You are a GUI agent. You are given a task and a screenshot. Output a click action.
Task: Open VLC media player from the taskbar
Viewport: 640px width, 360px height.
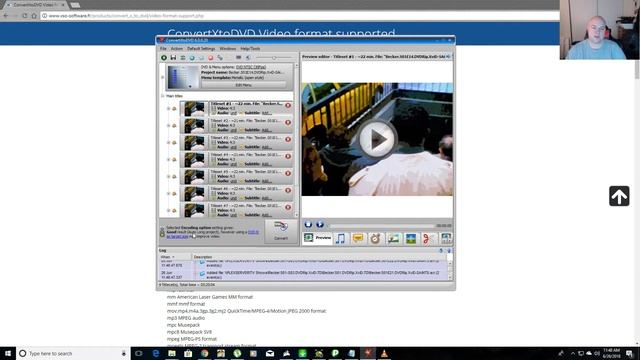(384, 353)
